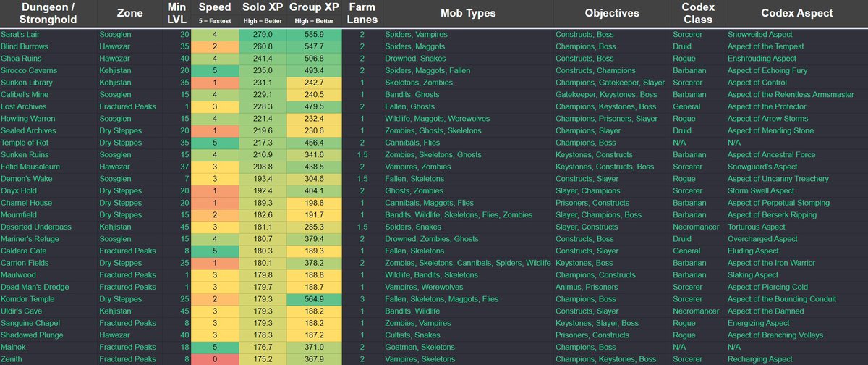Click the Sunken Library solo XP 231.1
The height and width of the screenshot is (365, 868).
(x=263, y=83)
